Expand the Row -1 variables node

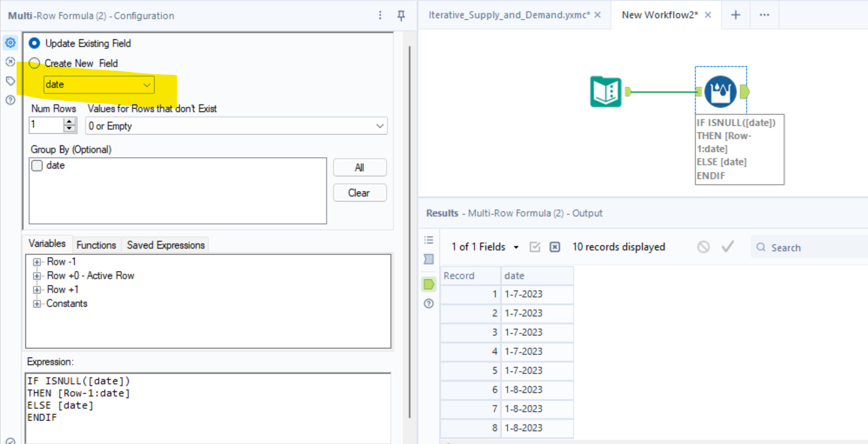point(37,261)
